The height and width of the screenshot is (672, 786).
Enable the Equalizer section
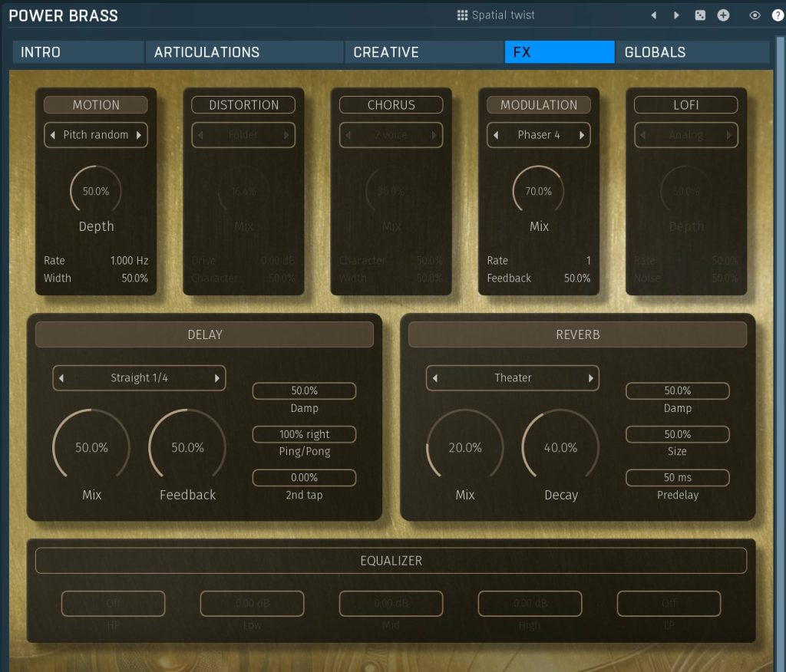(x=391, y=561)
